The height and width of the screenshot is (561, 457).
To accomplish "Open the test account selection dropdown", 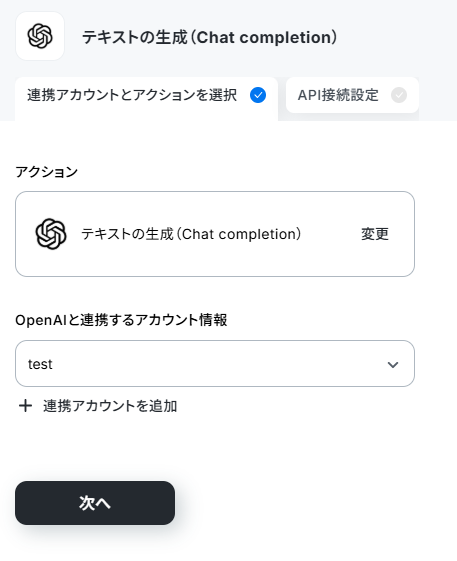I will click(215, 364).
